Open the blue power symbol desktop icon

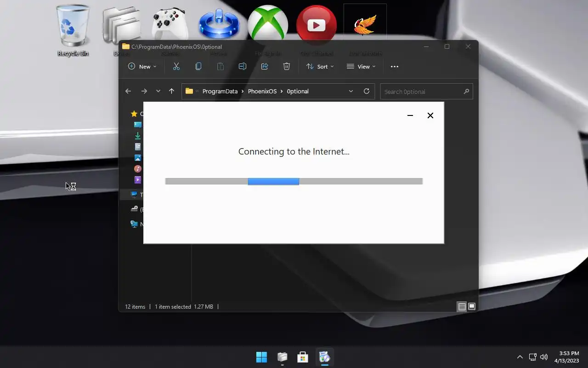tap(219, 23)
